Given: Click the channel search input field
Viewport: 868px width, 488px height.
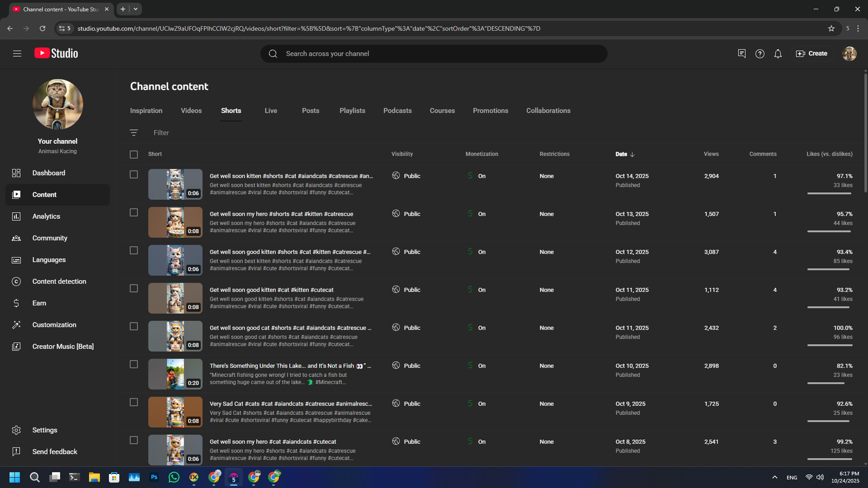Looking at the screenshot, I should pyautogui.click(x=434, y=54).
